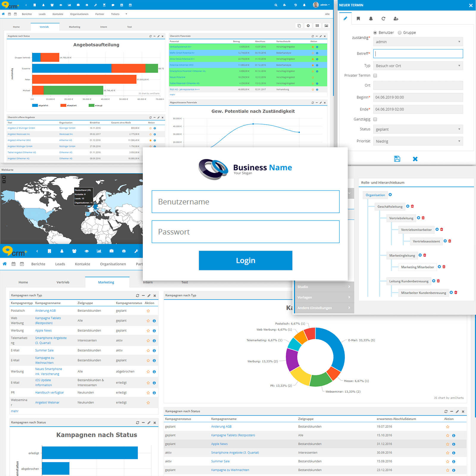Open the zuständig admin dropdown
Viewport: 476px width, 476px height.
click(x=418, y=42)
